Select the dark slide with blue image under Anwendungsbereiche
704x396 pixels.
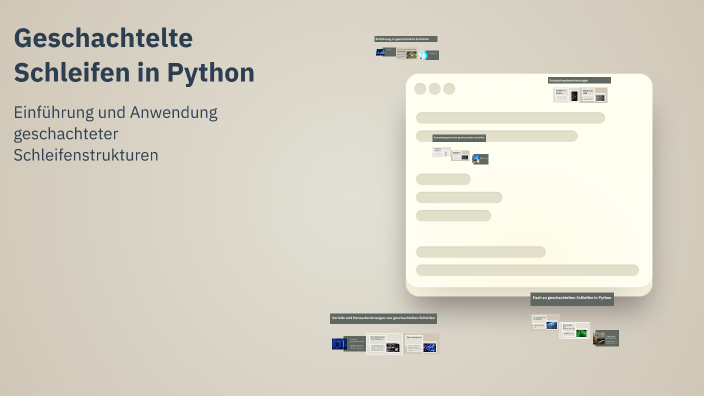[480, 159]
